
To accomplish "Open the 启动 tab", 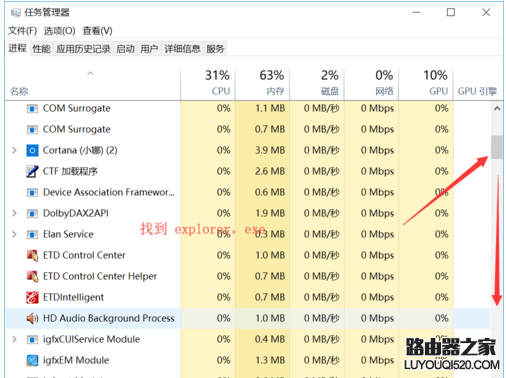I will [125, 49].
